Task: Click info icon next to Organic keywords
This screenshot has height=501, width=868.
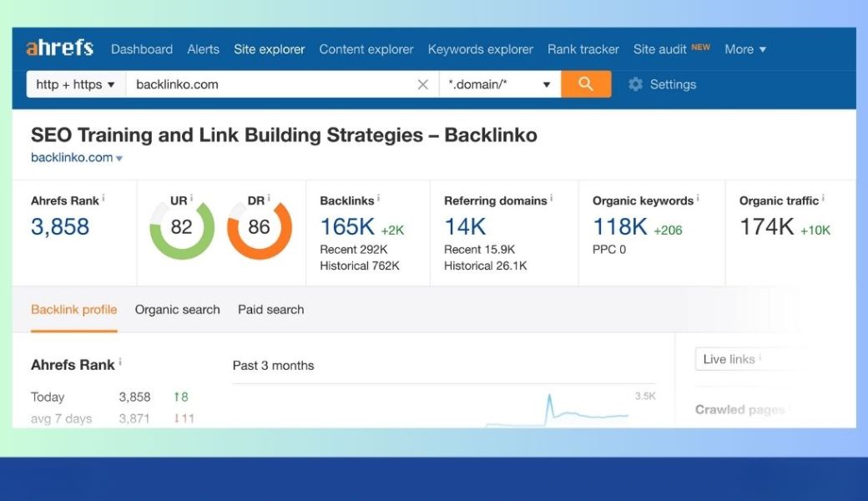Action: click(x=698, y=198)
